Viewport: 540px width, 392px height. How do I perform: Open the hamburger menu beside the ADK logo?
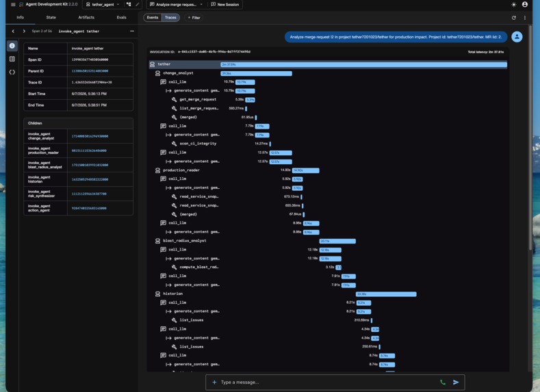(x=13, y=5)
